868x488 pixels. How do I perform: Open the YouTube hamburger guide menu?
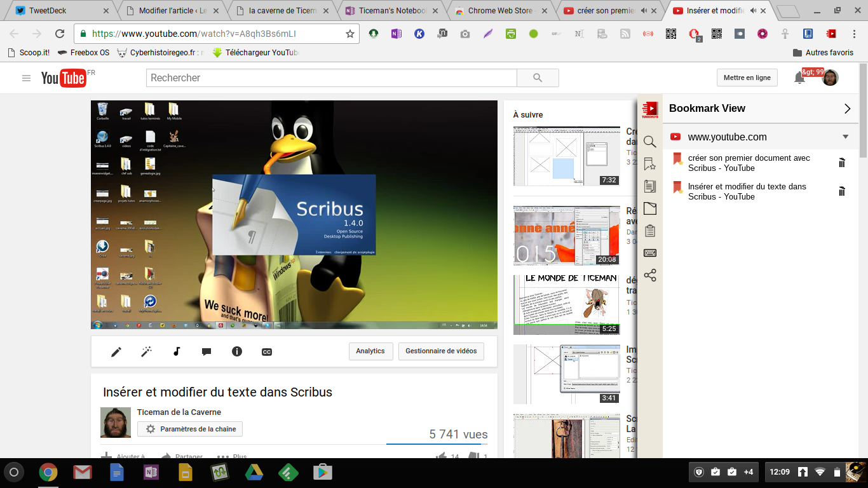(x=26, y=78)
